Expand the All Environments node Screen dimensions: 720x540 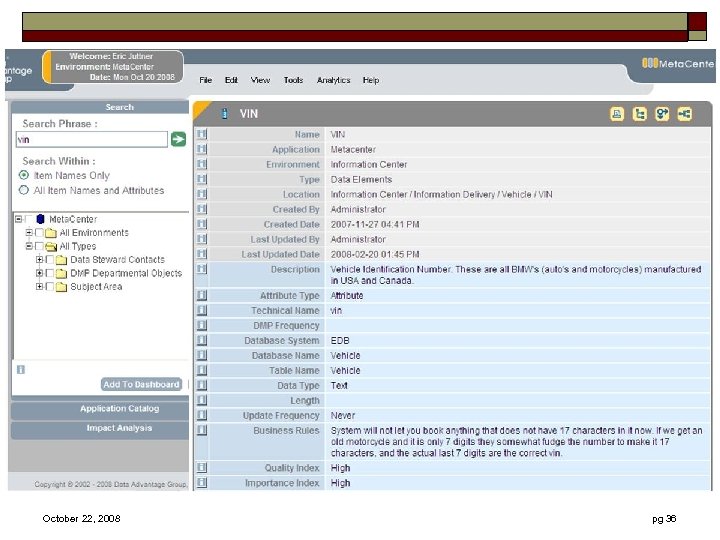point(29,232)
